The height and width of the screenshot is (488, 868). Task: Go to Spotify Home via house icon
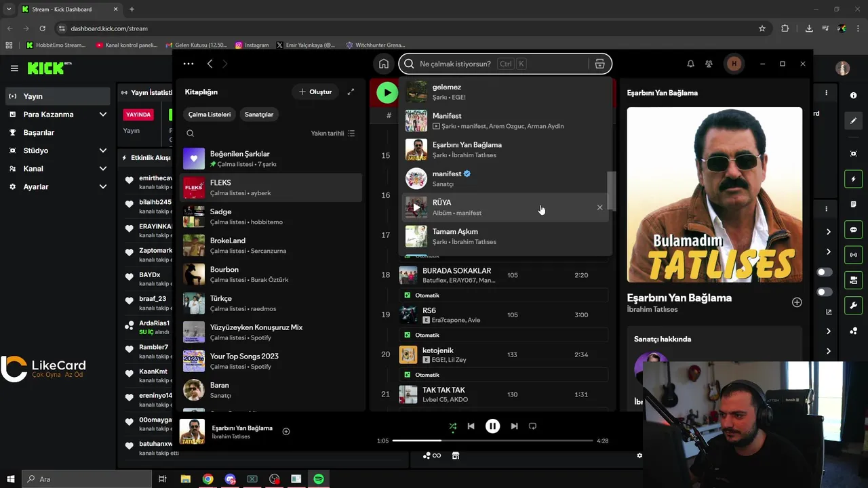[x=384, y=64]
